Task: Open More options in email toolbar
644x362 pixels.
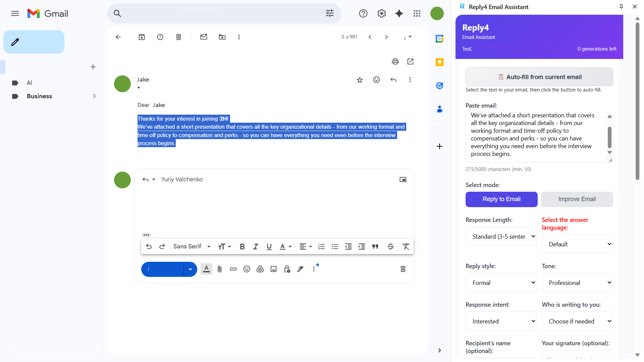Action: (x=239, y=37)
